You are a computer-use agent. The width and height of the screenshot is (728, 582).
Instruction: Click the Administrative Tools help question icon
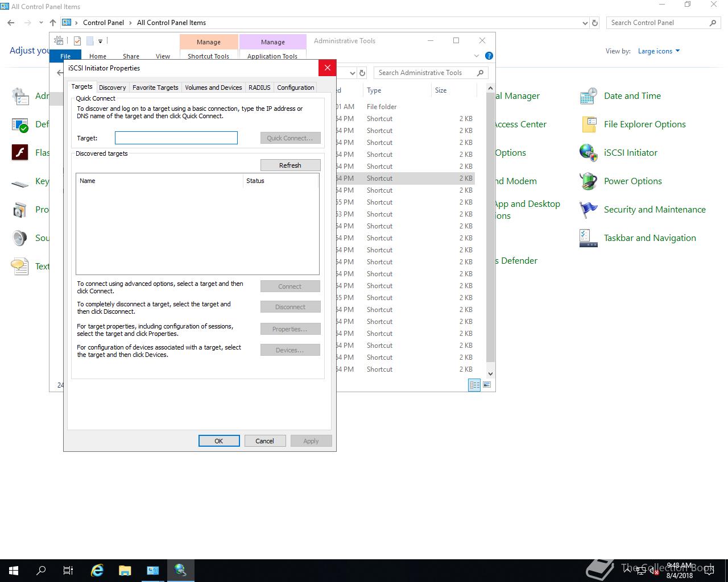[x=489, y=56]
